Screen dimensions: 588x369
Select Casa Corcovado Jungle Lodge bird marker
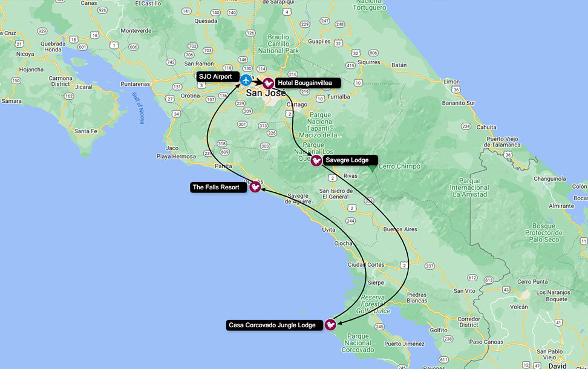click(x=330, y=325)
